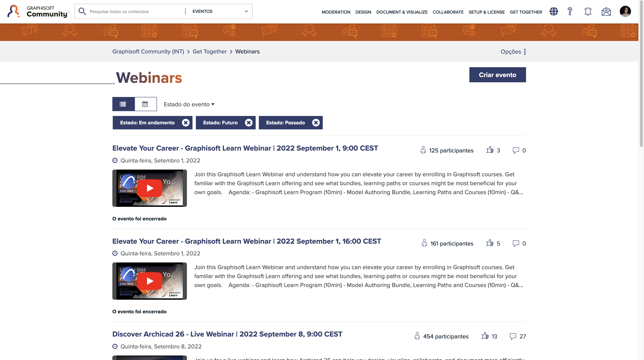
Task: Click the Criar evento button
Action: 497,75
